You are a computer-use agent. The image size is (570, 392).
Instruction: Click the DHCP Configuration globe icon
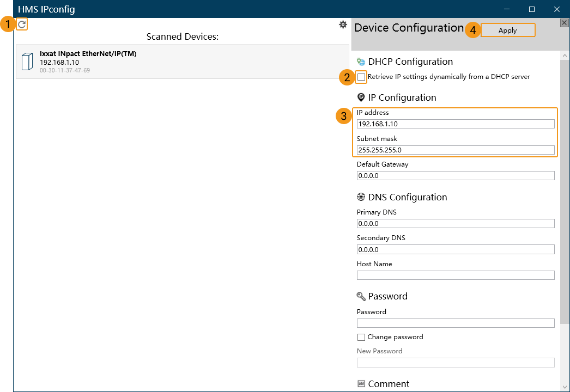point(361,62)
